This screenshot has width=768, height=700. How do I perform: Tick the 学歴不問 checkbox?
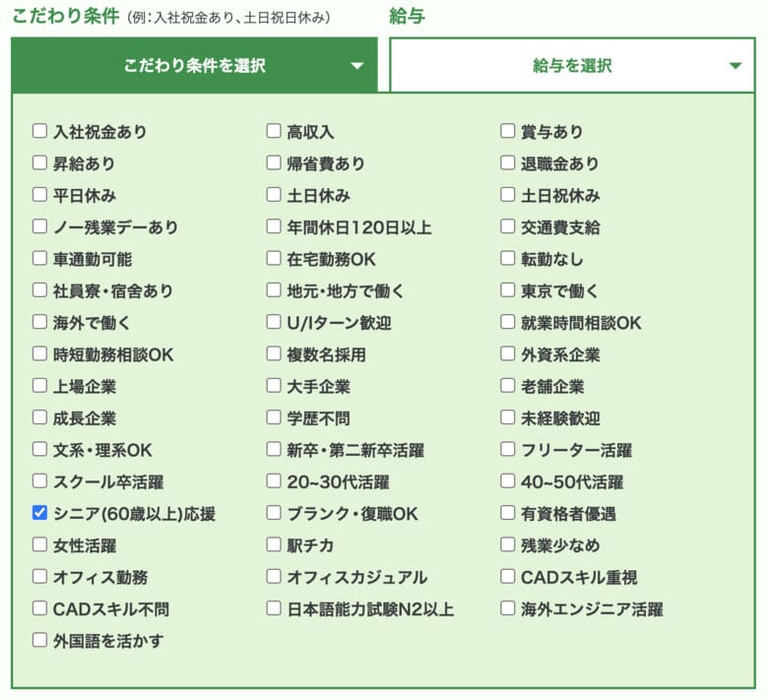tap(274, 417)
